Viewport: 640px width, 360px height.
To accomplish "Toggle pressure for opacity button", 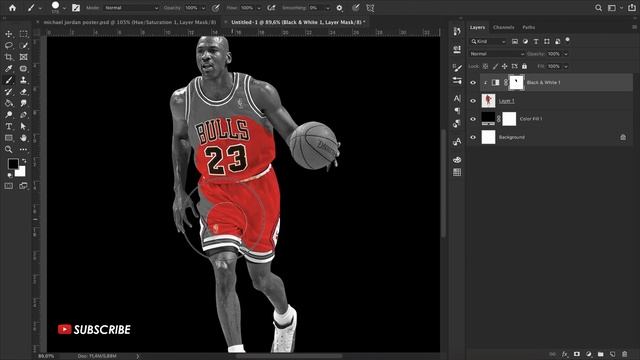I will [216, 8].
